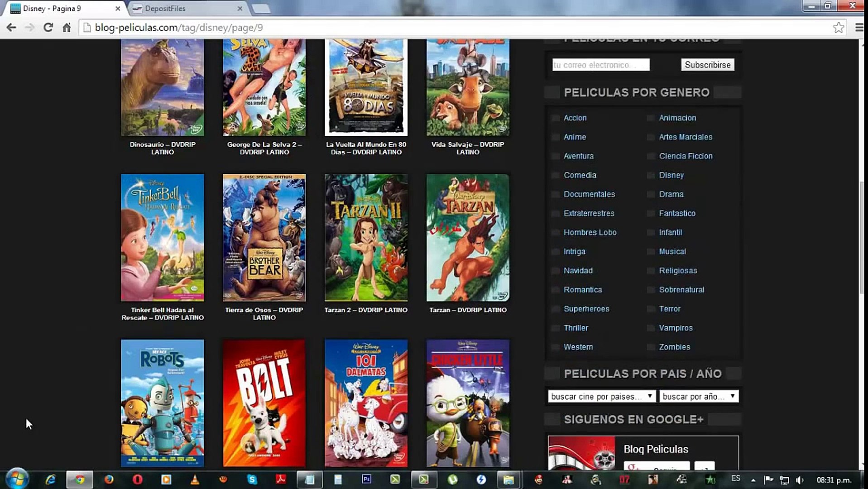This screenshot has height=489, width=868.
Task: Open the Chrome menu button
Action: [x=858, y=28]
